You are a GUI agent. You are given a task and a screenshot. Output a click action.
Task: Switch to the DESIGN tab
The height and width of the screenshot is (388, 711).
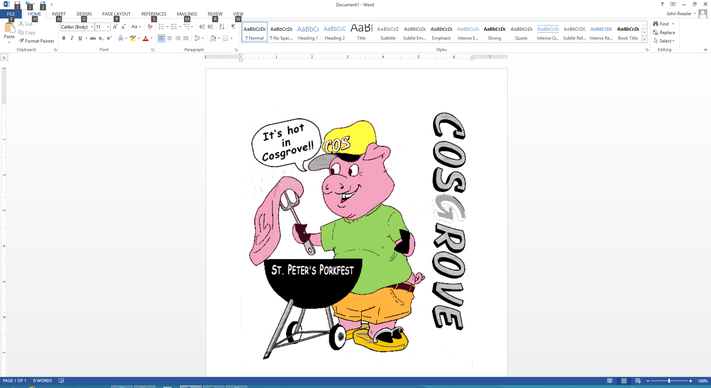[84, 14]
